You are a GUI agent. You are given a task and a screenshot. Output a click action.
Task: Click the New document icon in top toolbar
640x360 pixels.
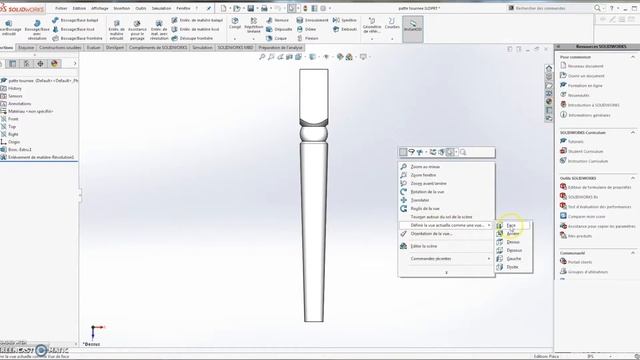coord(223,8)
